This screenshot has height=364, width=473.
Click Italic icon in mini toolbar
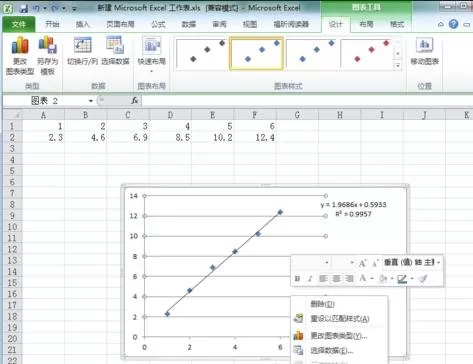[310, 279]
